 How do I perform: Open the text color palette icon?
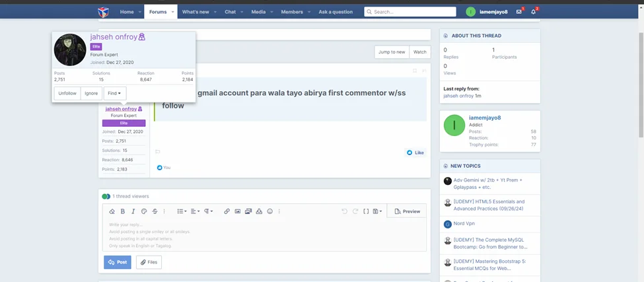(x=144, y=211)
